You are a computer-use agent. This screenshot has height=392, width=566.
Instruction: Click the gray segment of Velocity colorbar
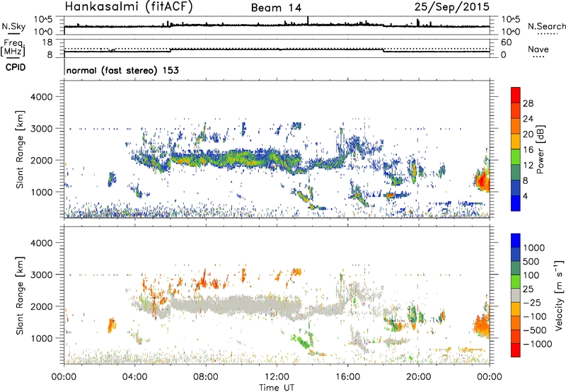click(516, 296)
